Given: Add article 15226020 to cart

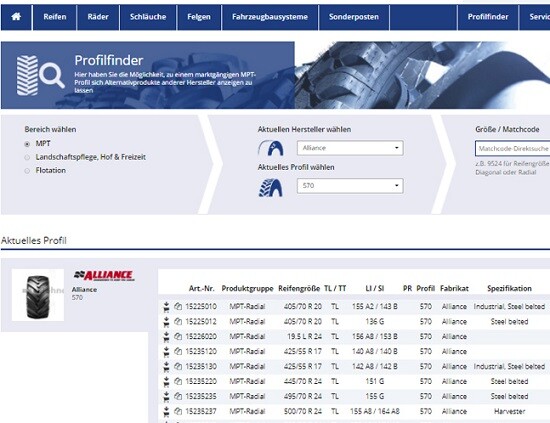Looking at the screenshot, I should click(166, 337).
